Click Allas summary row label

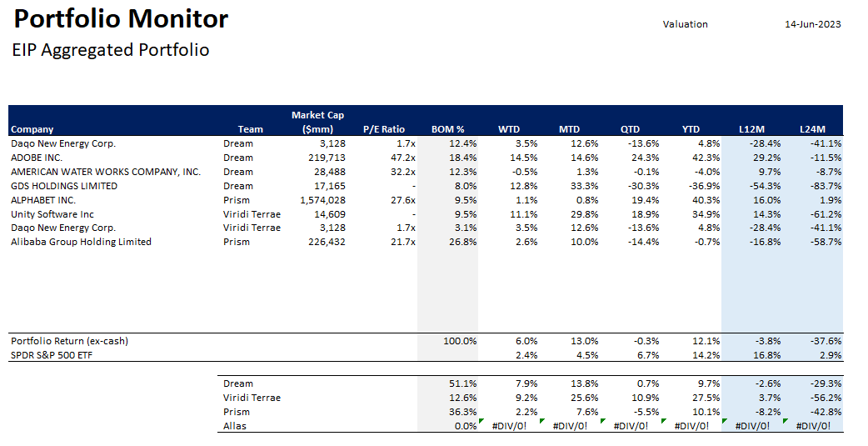235,426
